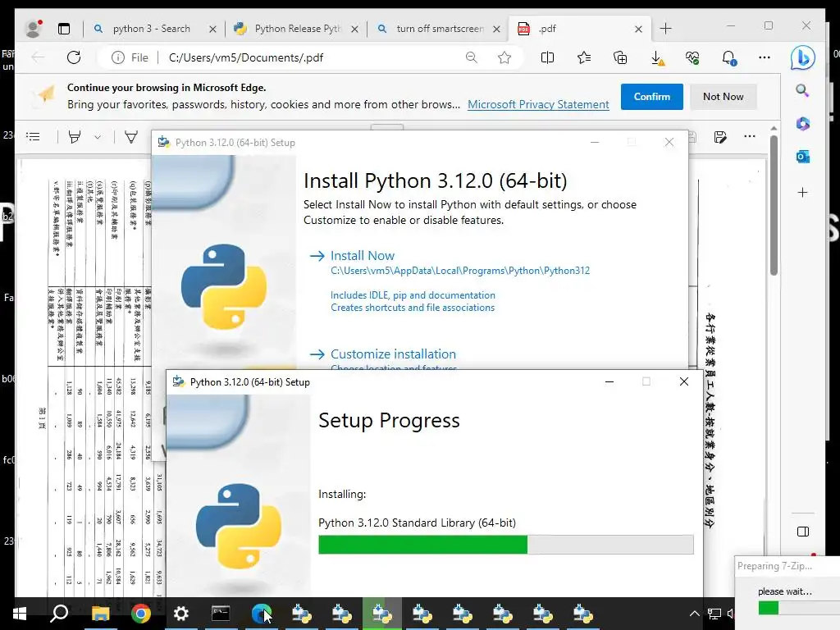The height and width of the screenshot is (630, 840).
Task: Open Command Prompt on taskbar
Action: [x=221, y=614]
